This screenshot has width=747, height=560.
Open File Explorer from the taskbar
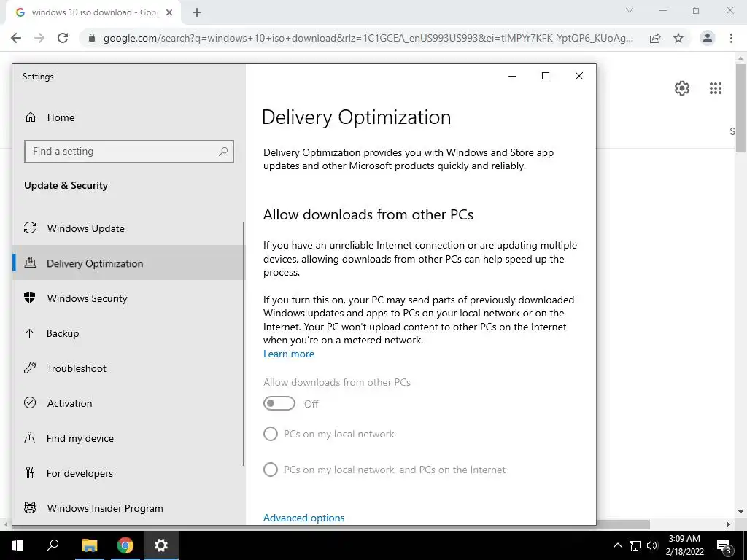click(89, 545)
